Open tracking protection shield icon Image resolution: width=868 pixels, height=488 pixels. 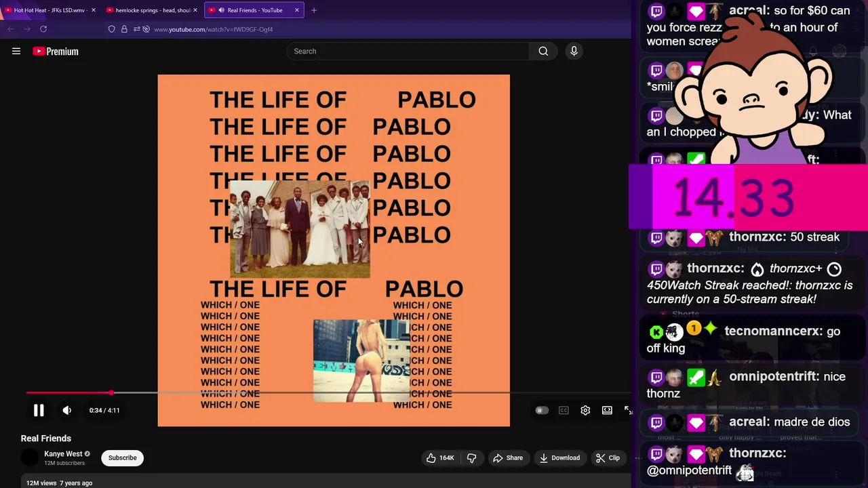[x=112, y=29]
